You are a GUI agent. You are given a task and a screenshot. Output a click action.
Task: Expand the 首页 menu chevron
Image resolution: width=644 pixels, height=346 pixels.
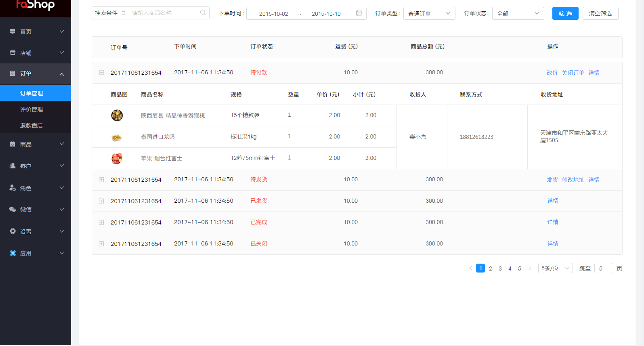point(62,31)
